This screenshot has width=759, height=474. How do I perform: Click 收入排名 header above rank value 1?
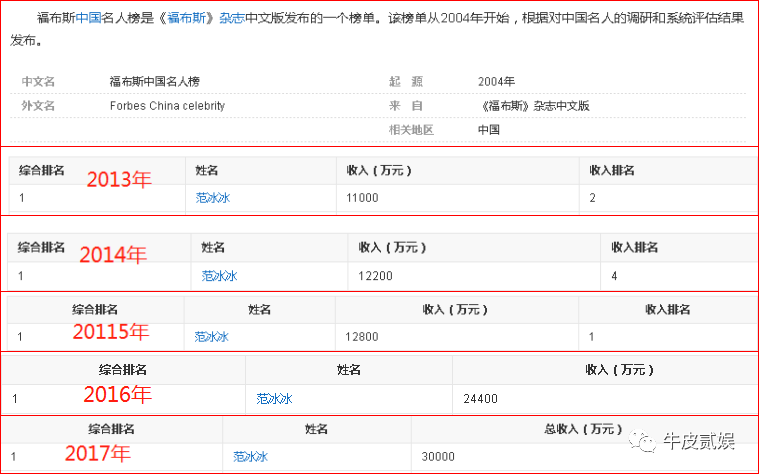pyautogui.click(x=668, y=309)
